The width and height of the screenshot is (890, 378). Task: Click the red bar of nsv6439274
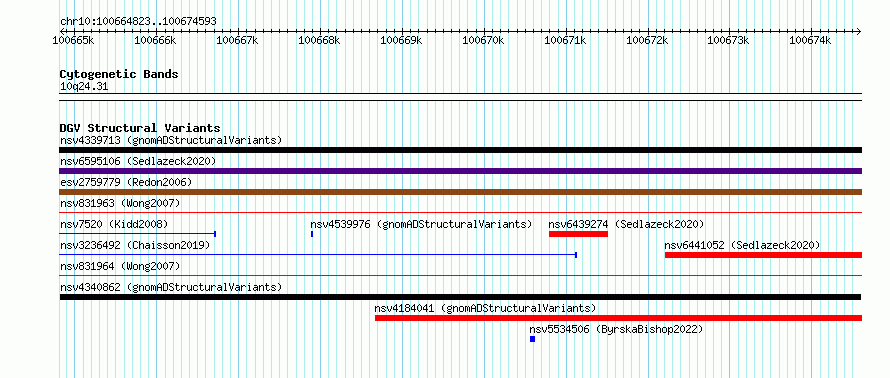pos(578,234)
